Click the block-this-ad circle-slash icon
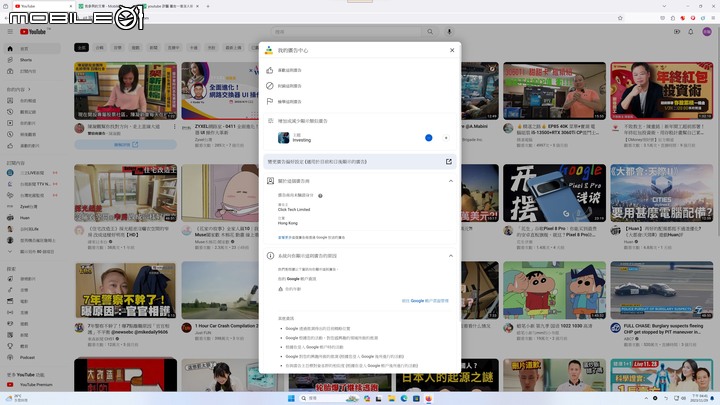This screenshot has height=405, width=720. point(270,86)
